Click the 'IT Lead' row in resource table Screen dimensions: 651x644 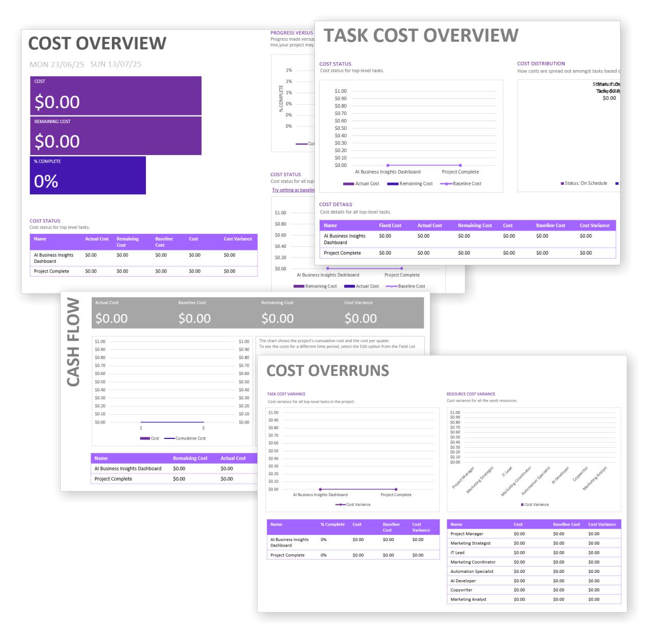click(534, 553)
